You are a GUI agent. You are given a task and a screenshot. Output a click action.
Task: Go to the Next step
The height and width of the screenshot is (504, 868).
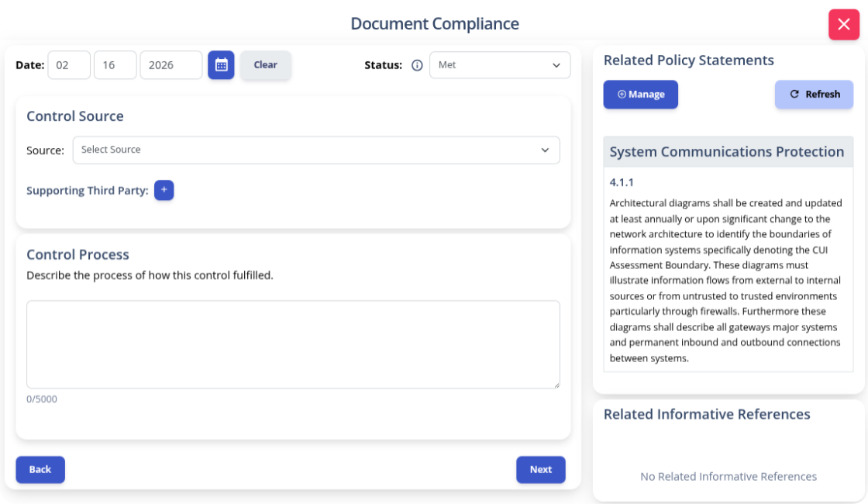[x=540, y=470]
